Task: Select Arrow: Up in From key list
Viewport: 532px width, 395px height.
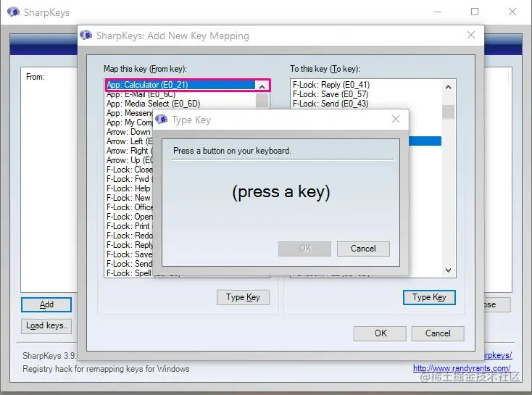Action: [129, 160]
